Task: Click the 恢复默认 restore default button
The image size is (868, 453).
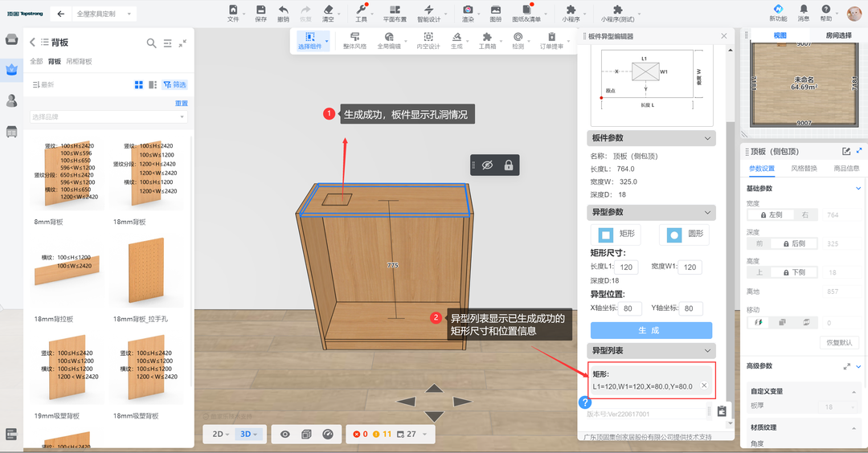Action: point(838,342)
